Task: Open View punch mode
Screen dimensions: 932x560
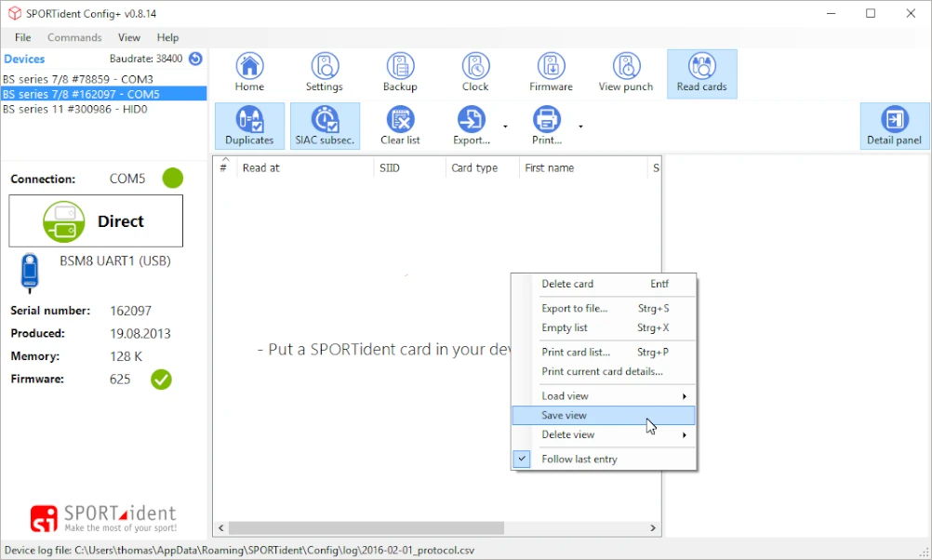Action: pos(626,73)
